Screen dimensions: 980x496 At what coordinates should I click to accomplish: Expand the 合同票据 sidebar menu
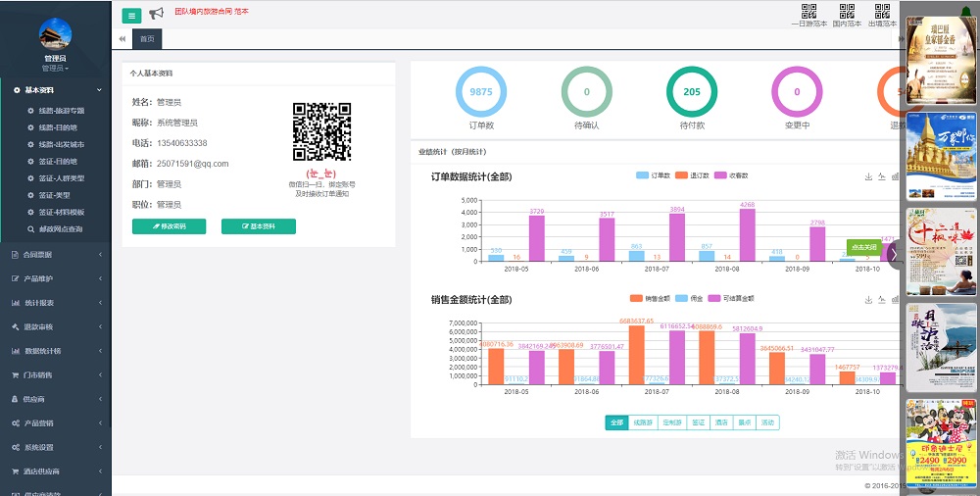click(x=55, y=255)
